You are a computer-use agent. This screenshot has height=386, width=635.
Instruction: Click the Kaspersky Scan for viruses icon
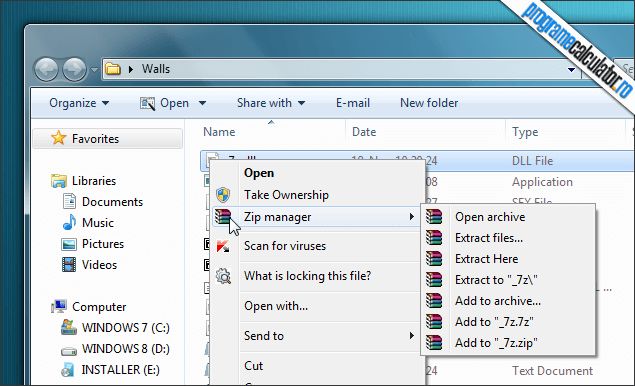(x=223, y=246)
